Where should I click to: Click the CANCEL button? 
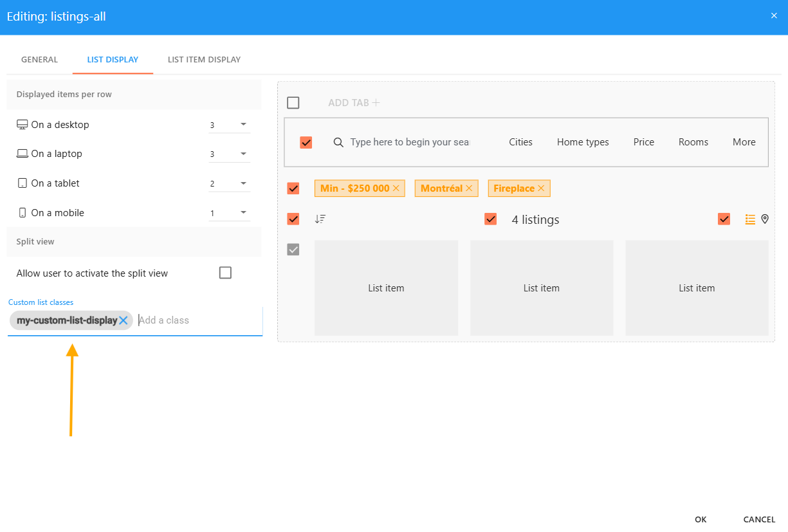point(759,519)
